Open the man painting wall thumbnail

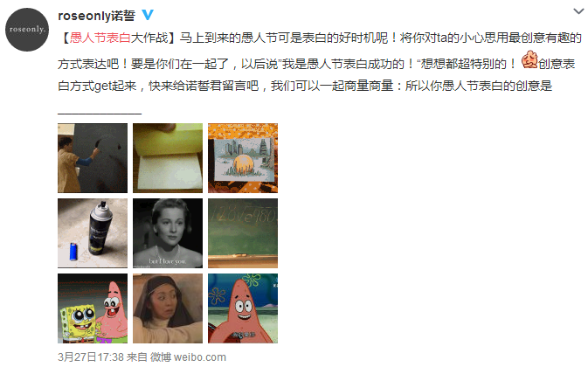pyautogui.click(x=93, y=158)
